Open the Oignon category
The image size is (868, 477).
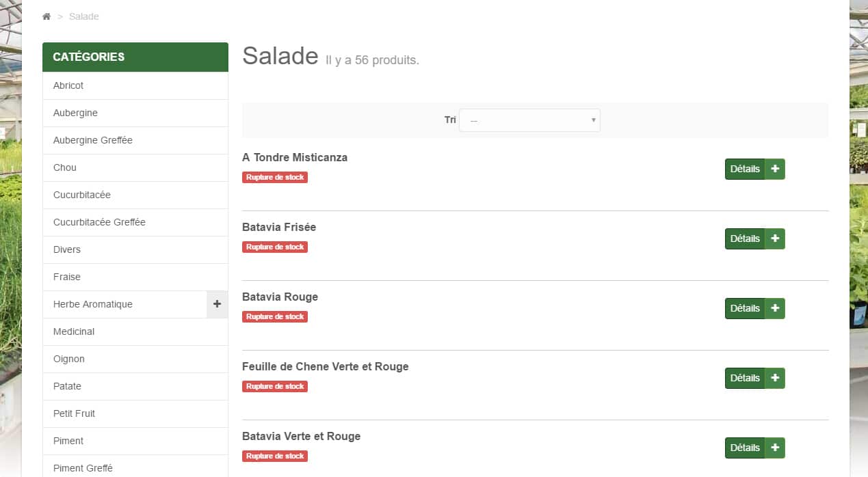coord(135,359)
